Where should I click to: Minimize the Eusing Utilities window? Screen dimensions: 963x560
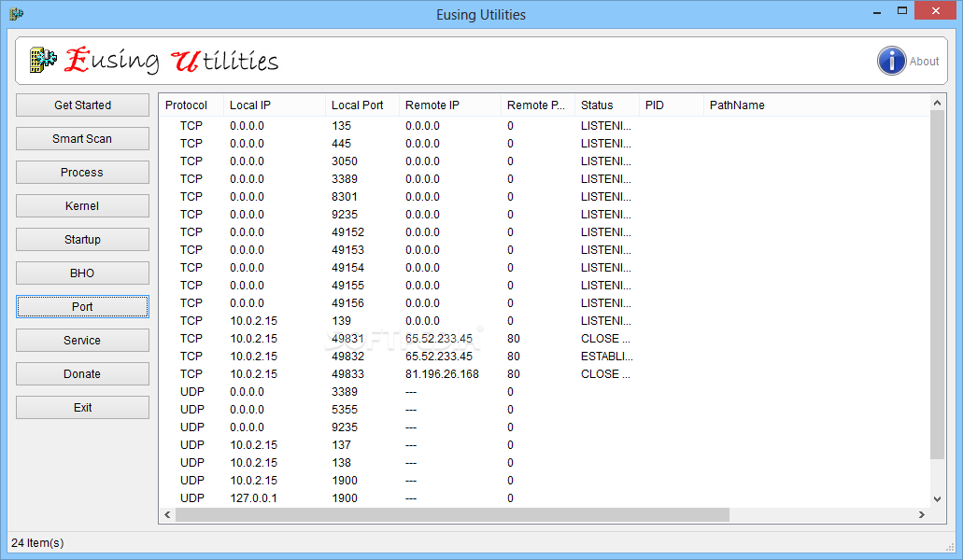(877, 12)
